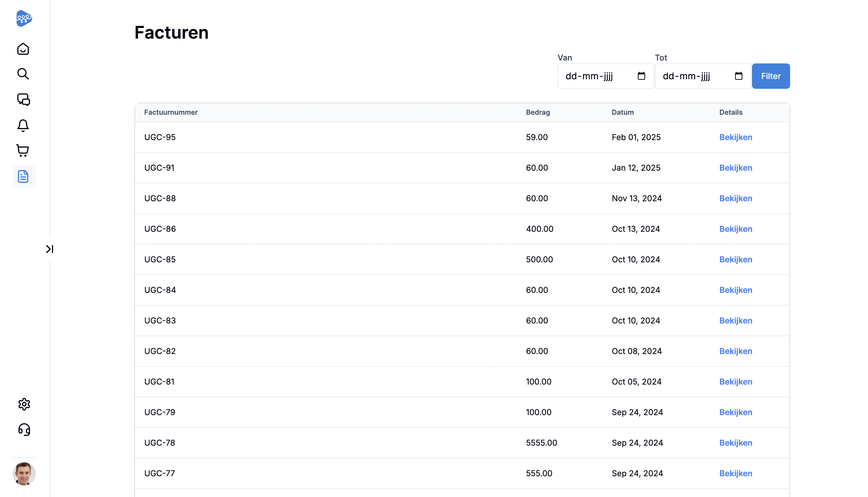Open Bekijken link for UGC-82
The height and width of the screenshot is (497, 868).
(x=736, y=351)
